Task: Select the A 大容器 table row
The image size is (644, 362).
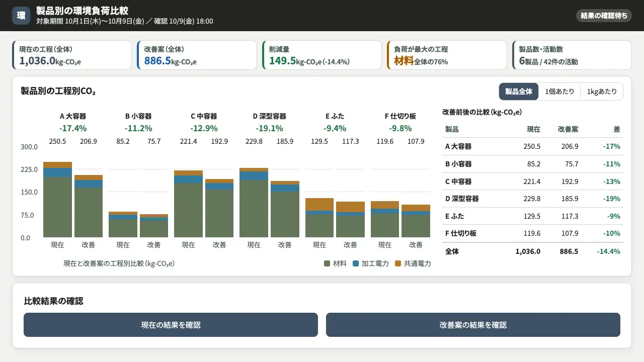Action: pos(532,147)
